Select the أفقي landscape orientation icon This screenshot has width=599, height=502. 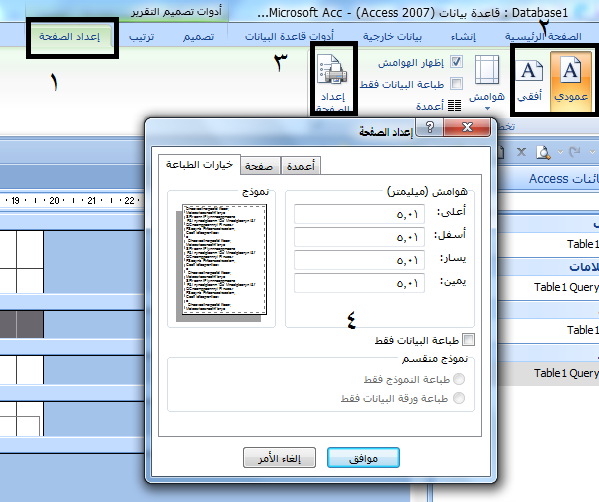tap(529, 81)
